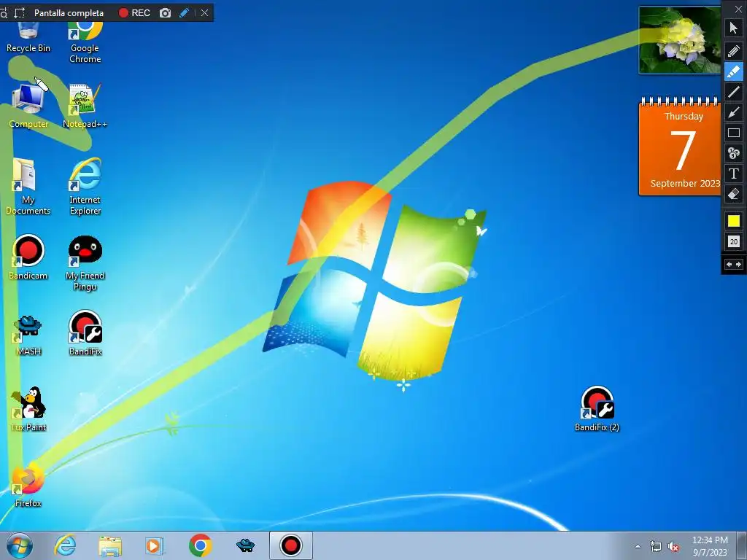Open the Pantalla completa mode selector

(69, 13)
